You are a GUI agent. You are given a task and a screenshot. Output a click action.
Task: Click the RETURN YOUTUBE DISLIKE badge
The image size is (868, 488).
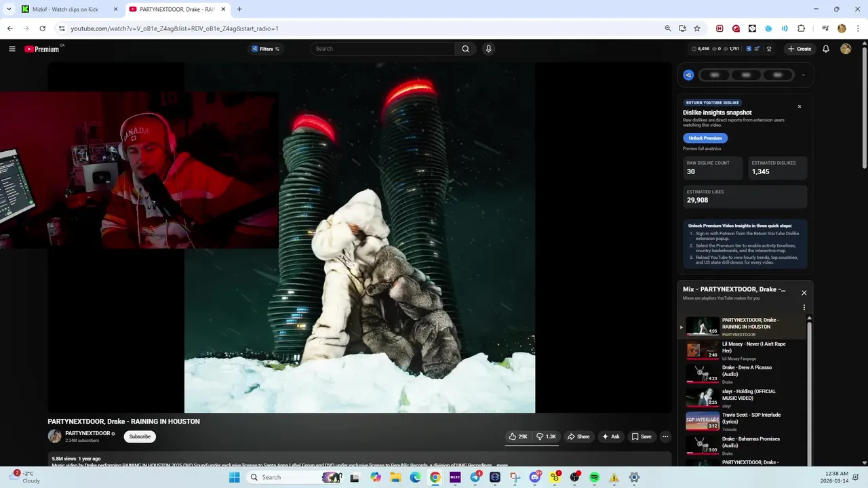(x=712, y=102)
